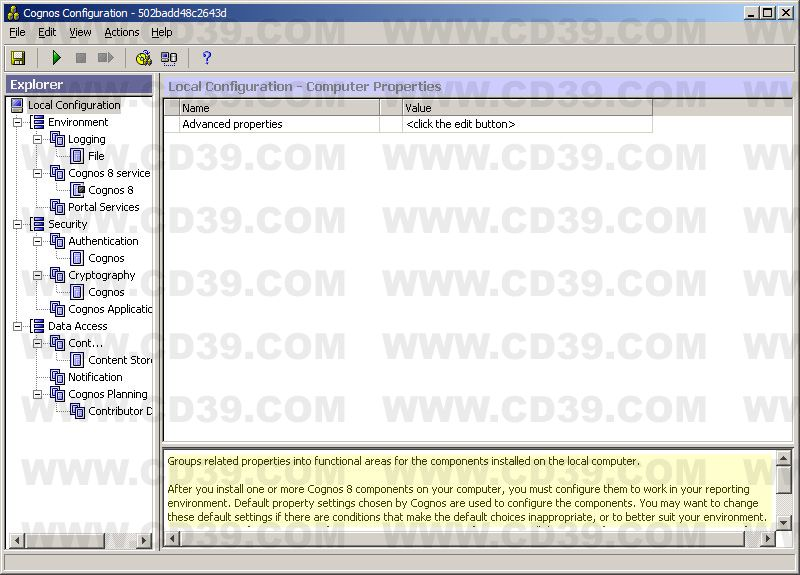The width and height of the screenshot is (800, 575).
Task: Click Explorer pane horizontal scrollbar left arrow
Action: (17, 540)
